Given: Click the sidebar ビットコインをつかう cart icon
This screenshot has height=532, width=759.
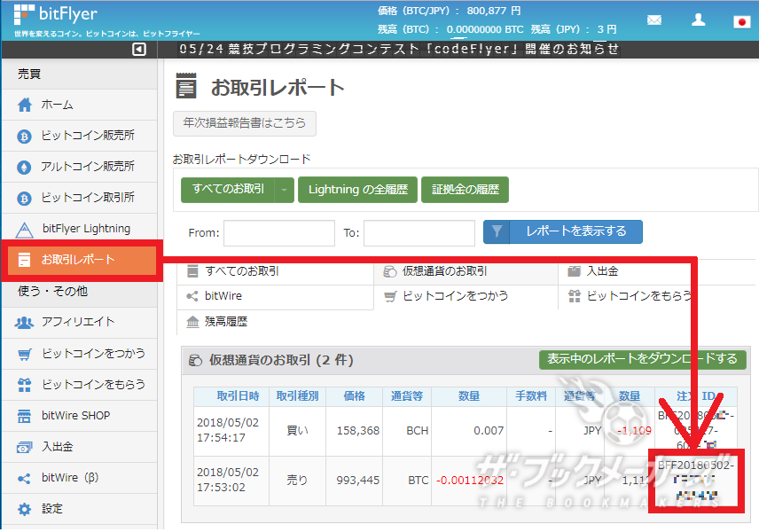Looking at the screenshot, I should pyautogui.click(x=24, y=354).
